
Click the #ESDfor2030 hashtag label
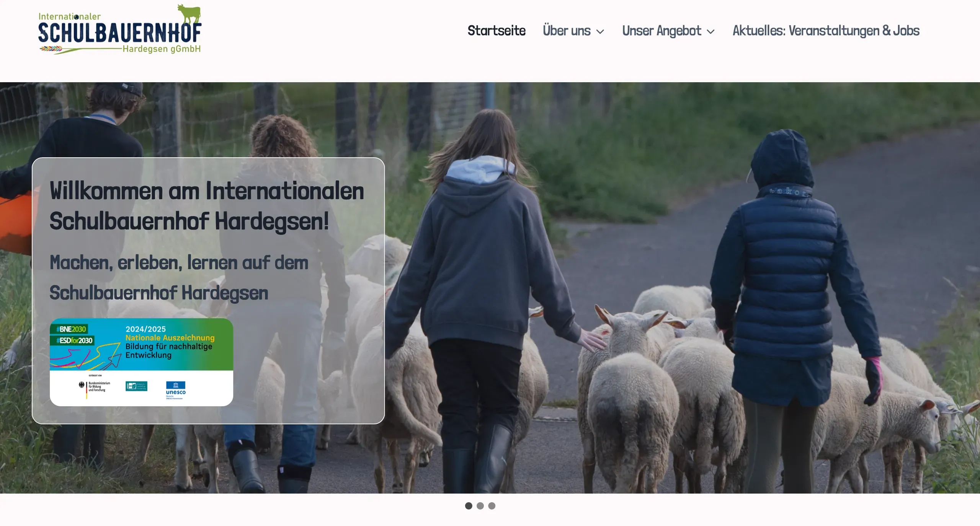coord(75,340)
